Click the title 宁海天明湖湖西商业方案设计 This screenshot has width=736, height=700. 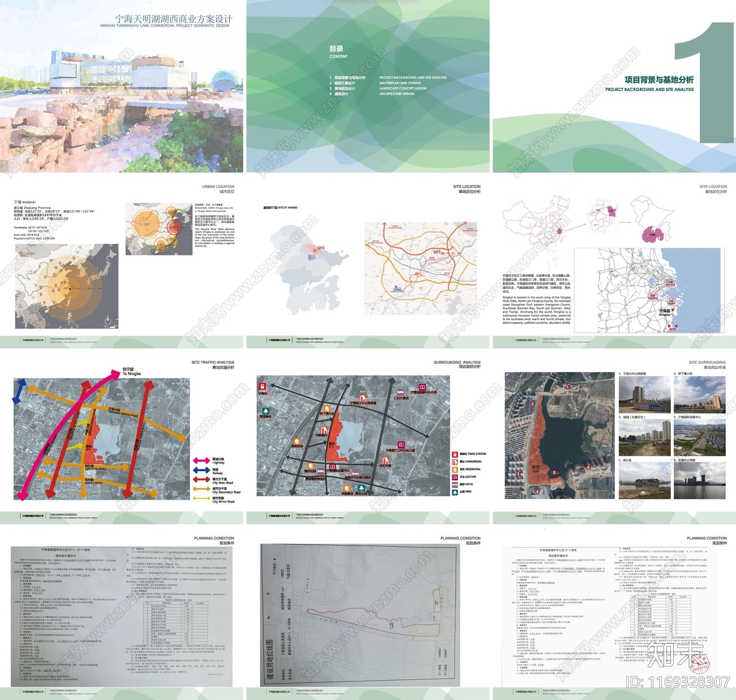(x=173, y=19)
